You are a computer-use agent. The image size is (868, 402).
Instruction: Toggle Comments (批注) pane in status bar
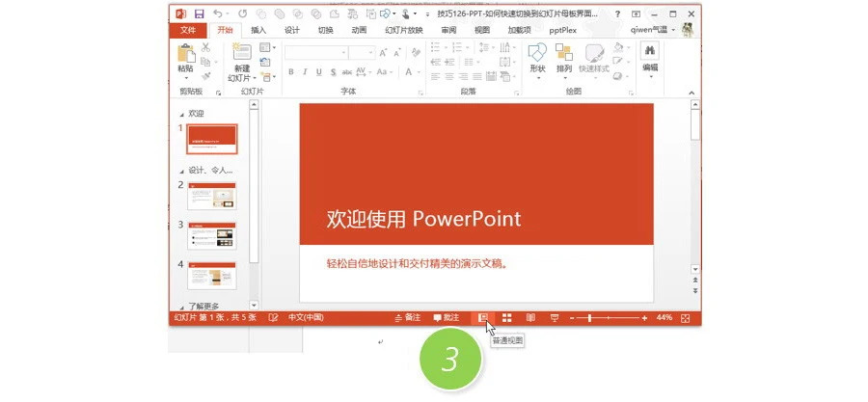point(447,317)
